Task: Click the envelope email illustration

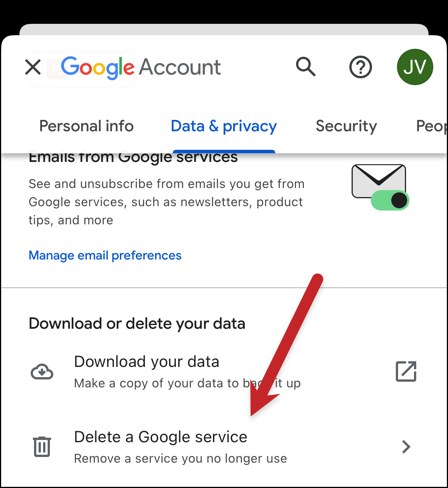Action: pyautogui.click(x=378, y=181)
